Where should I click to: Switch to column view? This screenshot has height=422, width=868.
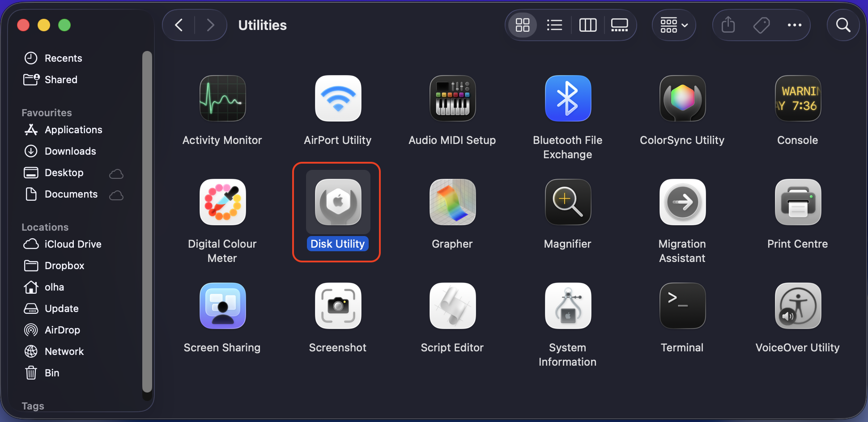(587, 25)
